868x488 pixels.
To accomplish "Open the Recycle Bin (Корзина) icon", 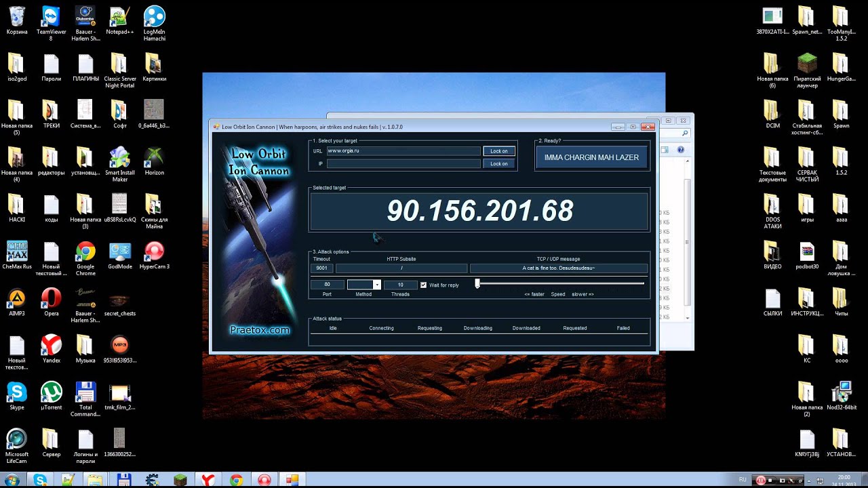I will (17, 20).
